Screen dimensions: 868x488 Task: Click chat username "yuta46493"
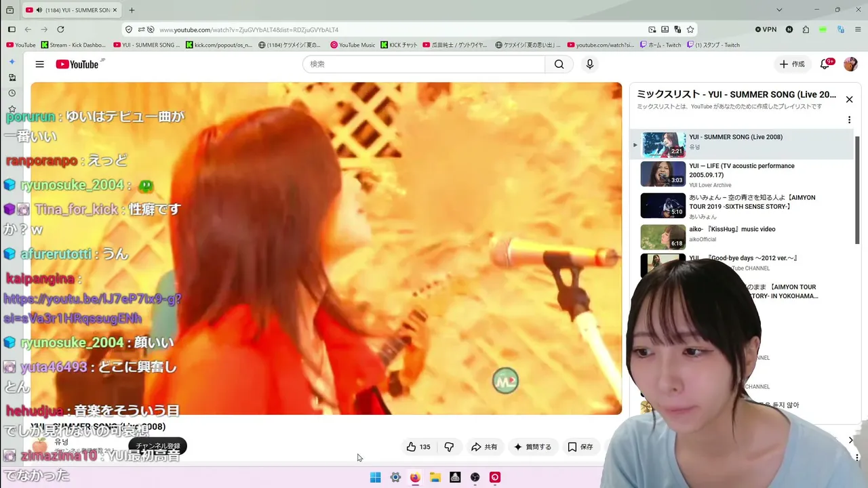[54, 367]
